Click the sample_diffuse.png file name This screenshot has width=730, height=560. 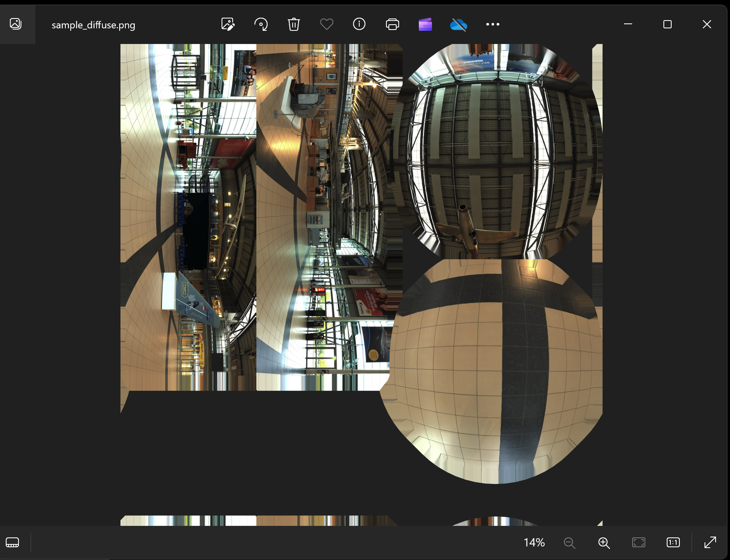click(x=93, y=25)
